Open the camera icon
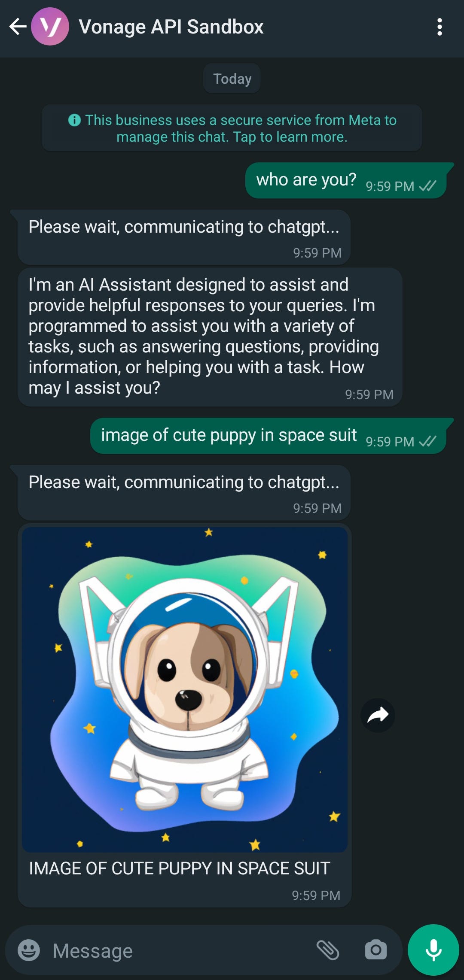Screen dimensions: 464x980 (x=376, y=950)
